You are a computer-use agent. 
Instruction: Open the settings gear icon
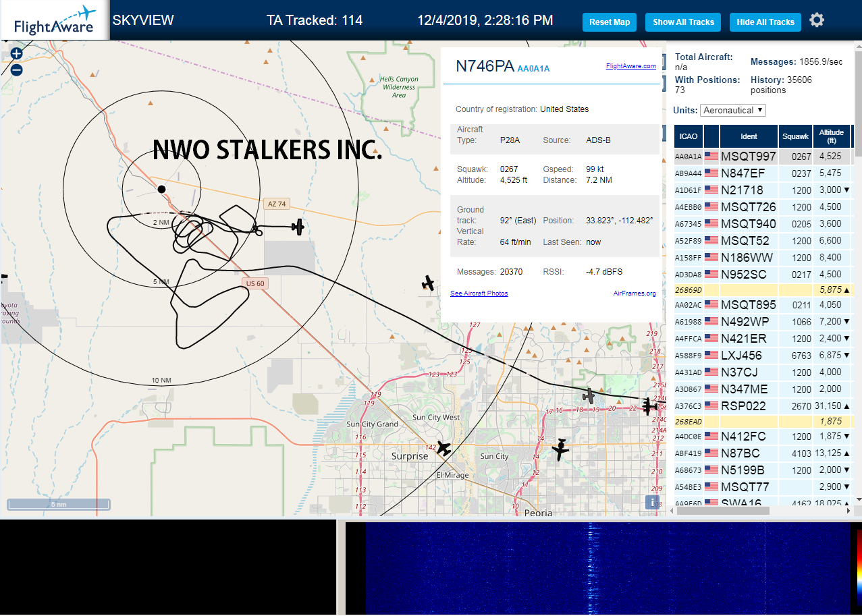tap(817, 20)
